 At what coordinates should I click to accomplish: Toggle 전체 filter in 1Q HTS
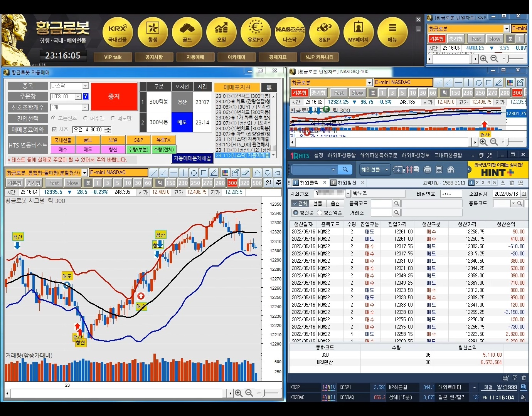pos(300,203)
